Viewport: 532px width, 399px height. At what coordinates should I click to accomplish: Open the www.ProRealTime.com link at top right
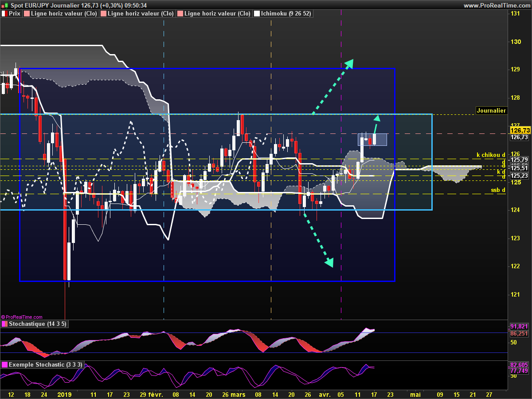(x=497, y=5)
